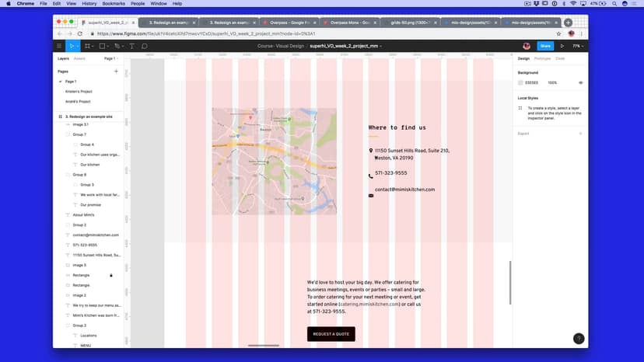Select the Rectangle shape tool
Image resolution: width=644 pixels, height=362 pixels.
coord(102,47)
